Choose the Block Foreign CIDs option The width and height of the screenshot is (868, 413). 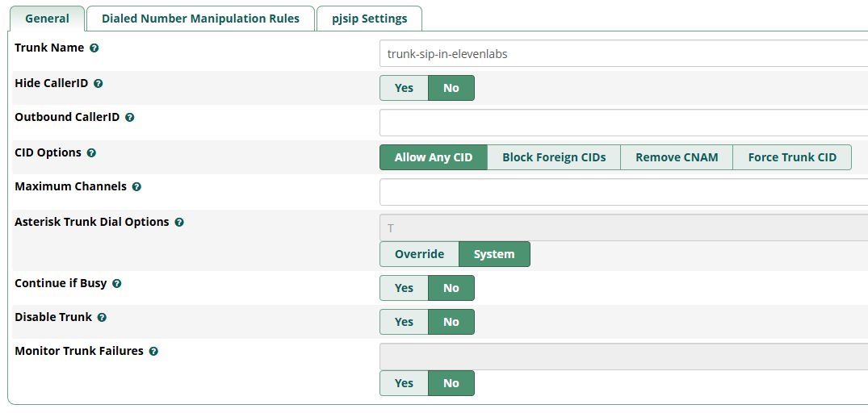pyautogui.click(x=554, y=157)
